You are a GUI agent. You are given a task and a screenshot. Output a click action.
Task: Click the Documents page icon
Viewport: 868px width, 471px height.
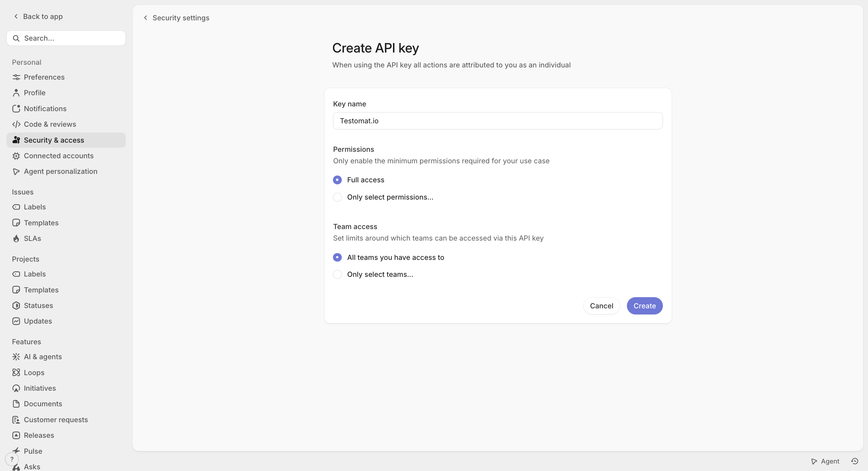click(16, 404)
